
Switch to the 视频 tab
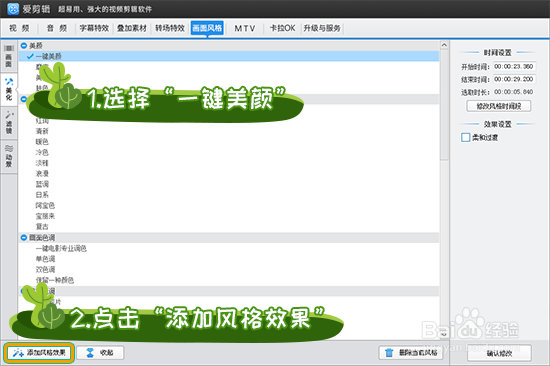19,28
